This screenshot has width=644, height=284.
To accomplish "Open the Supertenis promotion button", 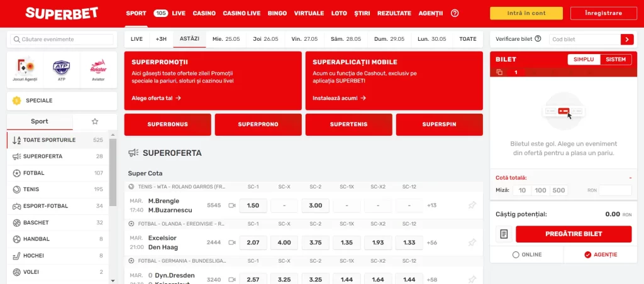I will 348,124.
